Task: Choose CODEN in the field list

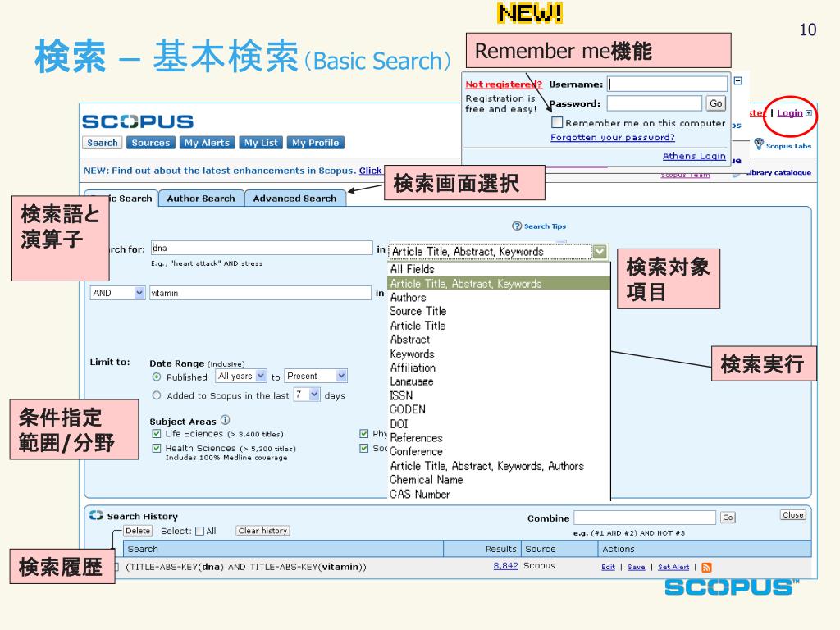Action: (407, 409)
